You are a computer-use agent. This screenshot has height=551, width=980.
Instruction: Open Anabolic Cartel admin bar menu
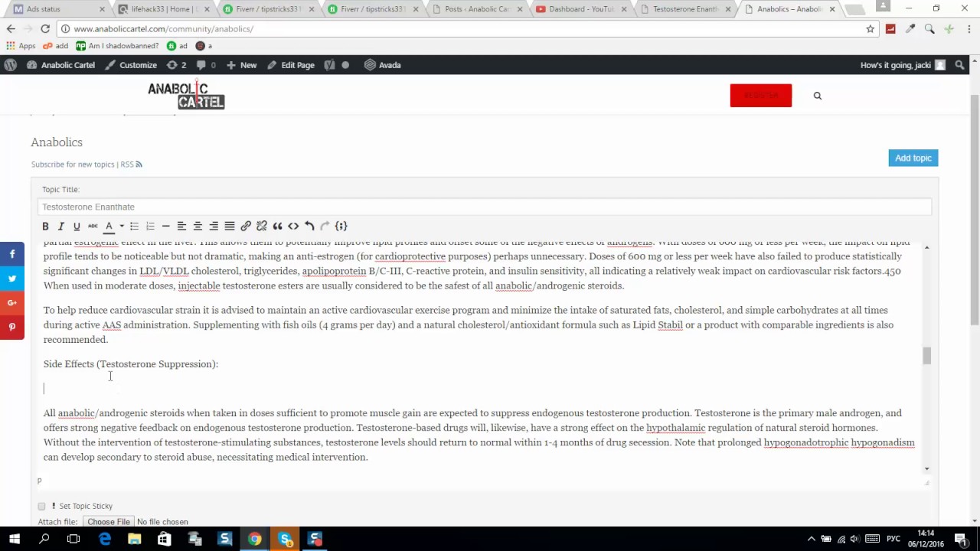(x=60, y=65)
